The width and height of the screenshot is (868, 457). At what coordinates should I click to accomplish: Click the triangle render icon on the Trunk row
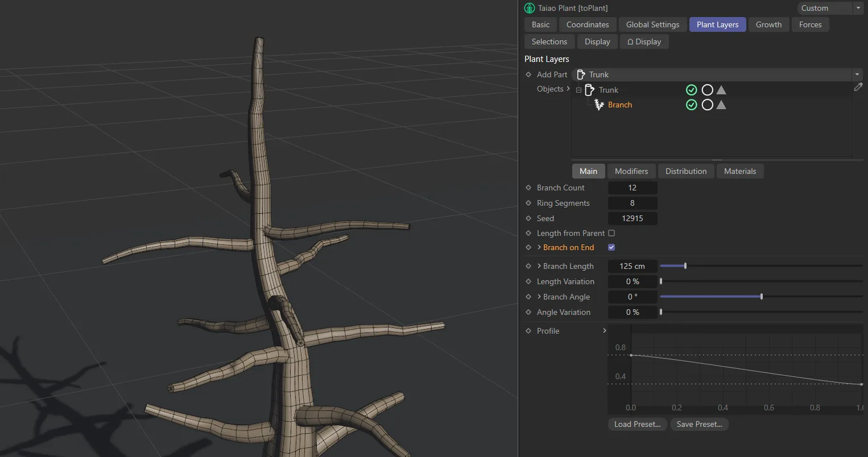[721, 89]
